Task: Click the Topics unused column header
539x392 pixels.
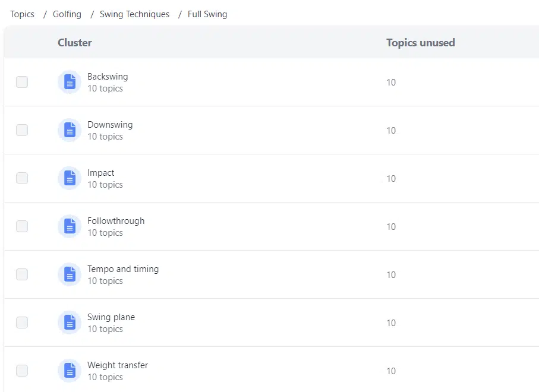Action: (421, 43)
